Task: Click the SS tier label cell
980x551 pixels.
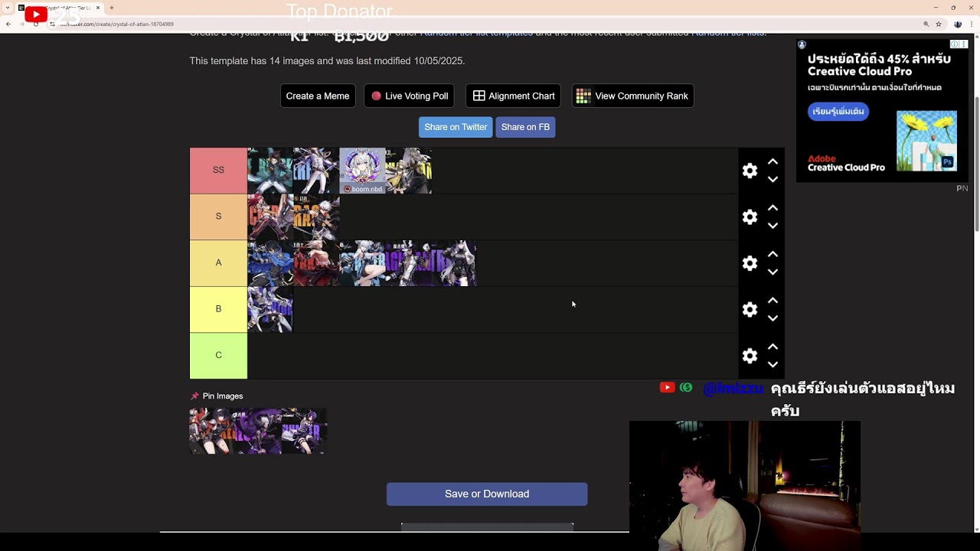Action: 218,171
